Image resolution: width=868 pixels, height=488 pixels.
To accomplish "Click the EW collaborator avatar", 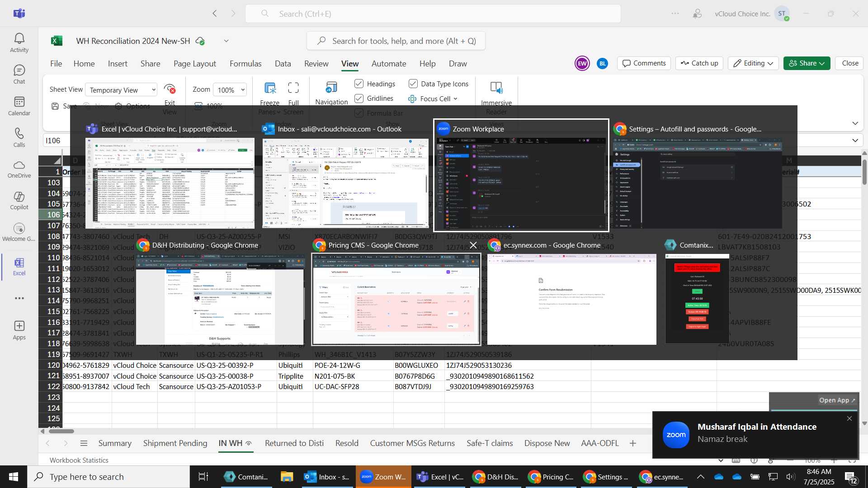I will point(582,63).
